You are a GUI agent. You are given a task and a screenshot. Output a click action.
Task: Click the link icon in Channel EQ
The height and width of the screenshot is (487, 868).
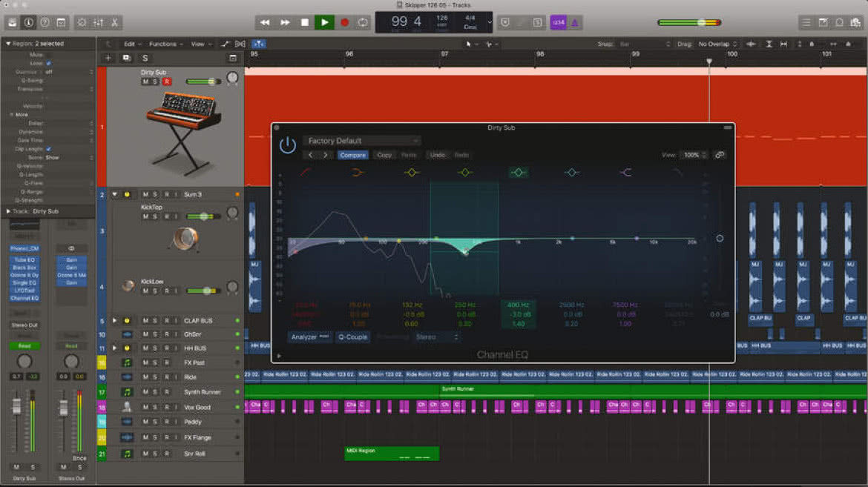[720, 155]
